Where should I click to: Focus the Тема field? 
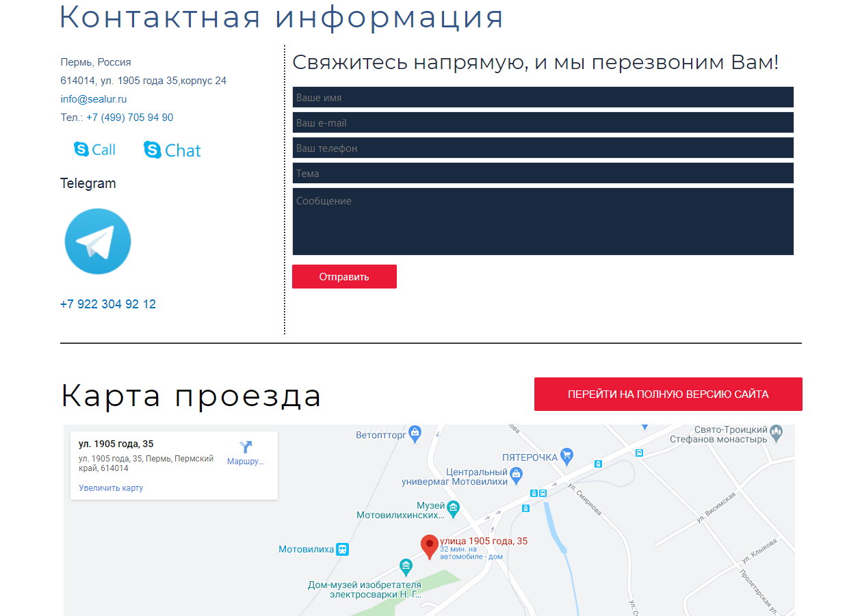coord(543,173)
